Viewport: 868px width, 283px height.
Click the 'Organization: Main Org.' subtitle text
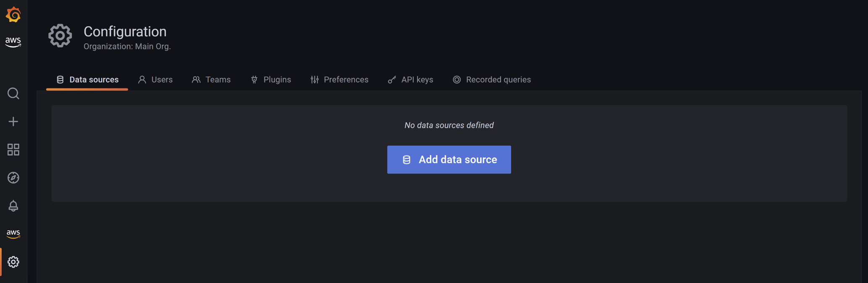(127, 47)
